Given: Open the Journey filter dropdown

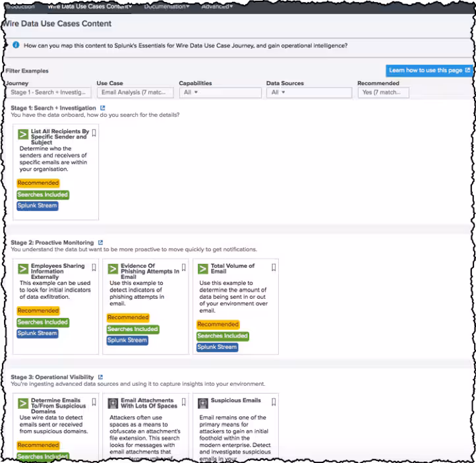Looking at the screenshot, I should (48, 93).
